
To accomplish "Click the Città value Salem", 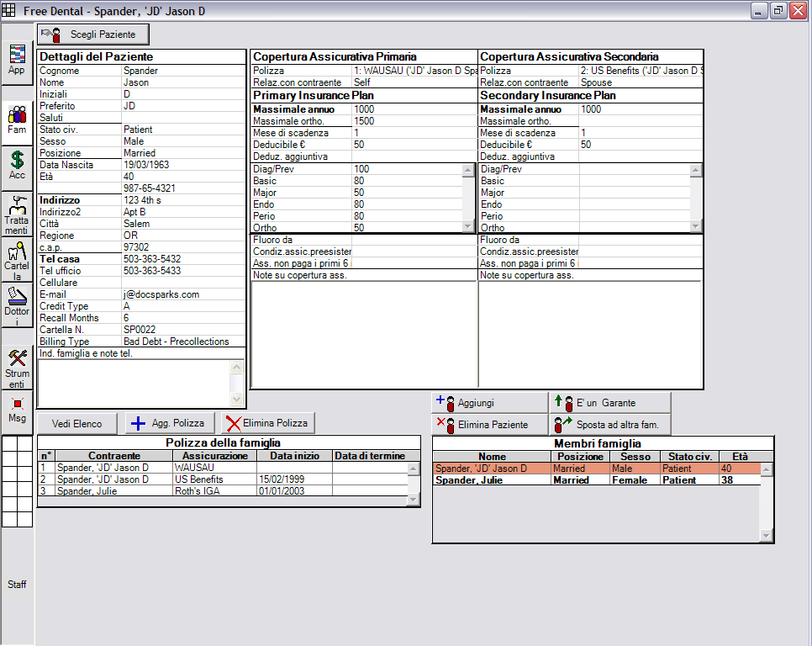I will coord(137,224).
